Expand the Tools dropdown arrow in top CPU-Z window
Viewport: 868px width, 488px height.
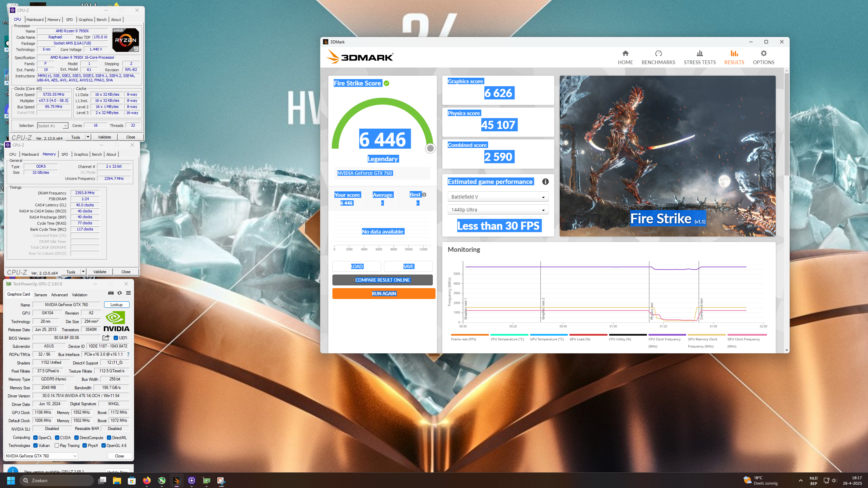[88, 137]
